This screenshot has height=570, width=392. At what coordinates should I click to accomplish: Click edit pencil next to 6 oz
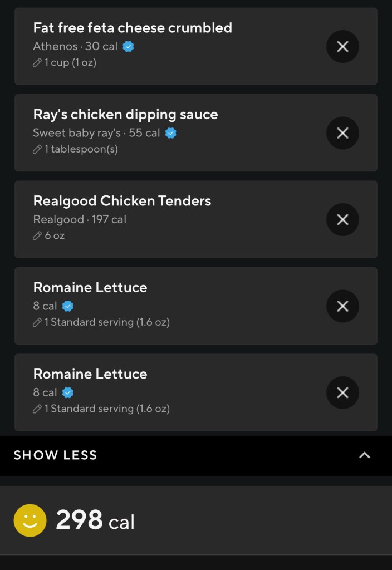click(x=37, y=236)
